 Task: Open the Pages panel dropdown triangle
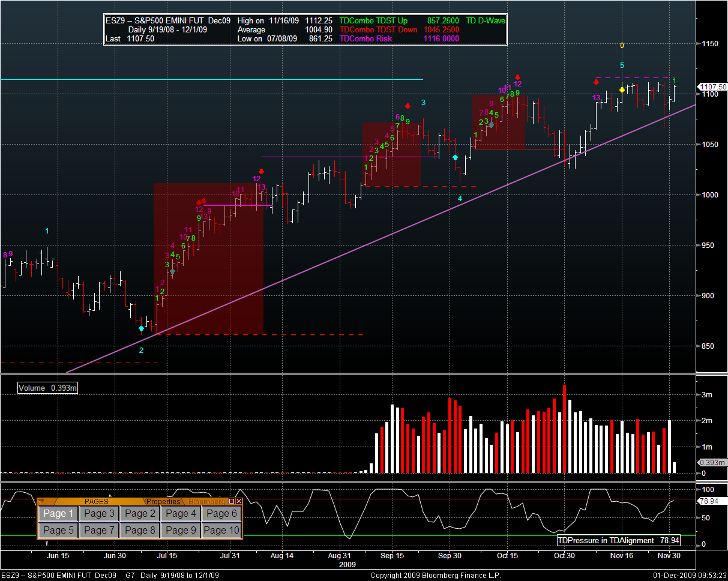[x=41, y=501]
